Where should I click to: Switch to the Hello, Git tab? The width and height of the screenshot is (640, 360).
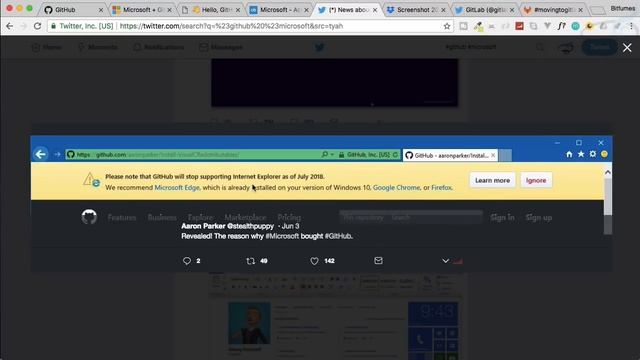[211, 9]
